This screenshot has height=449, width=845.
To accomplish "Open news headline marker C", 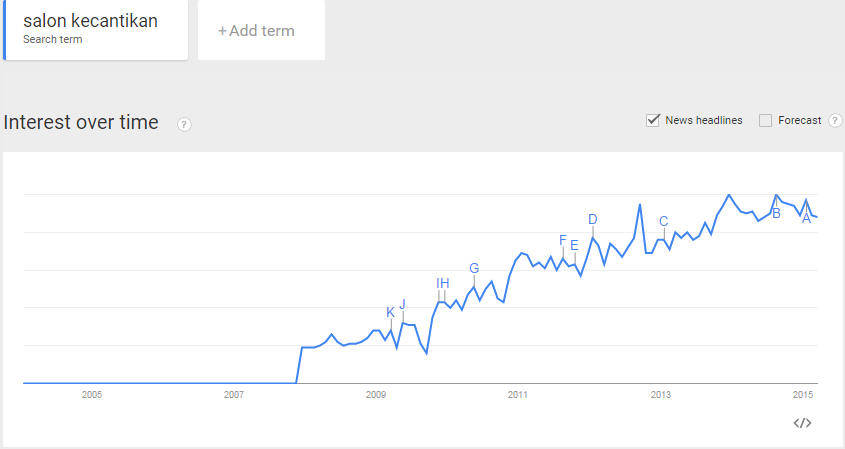I will point(664,221).
